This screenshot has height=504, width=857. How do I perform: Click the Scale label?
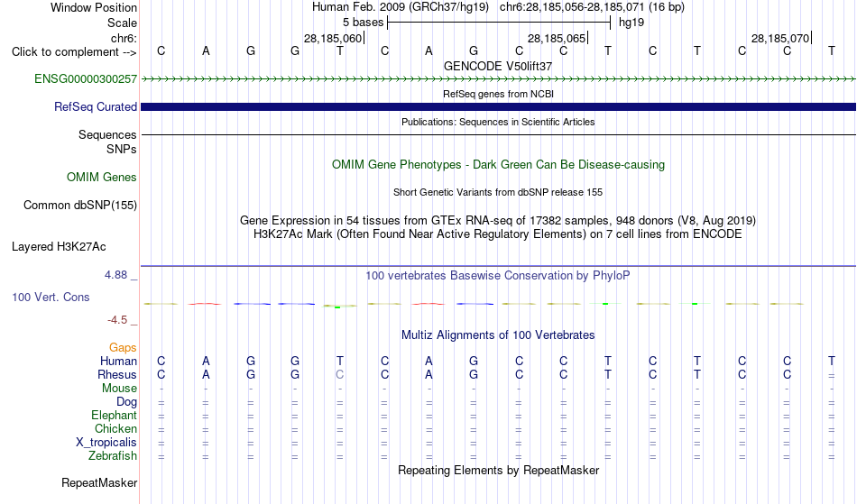pos(122,23)
